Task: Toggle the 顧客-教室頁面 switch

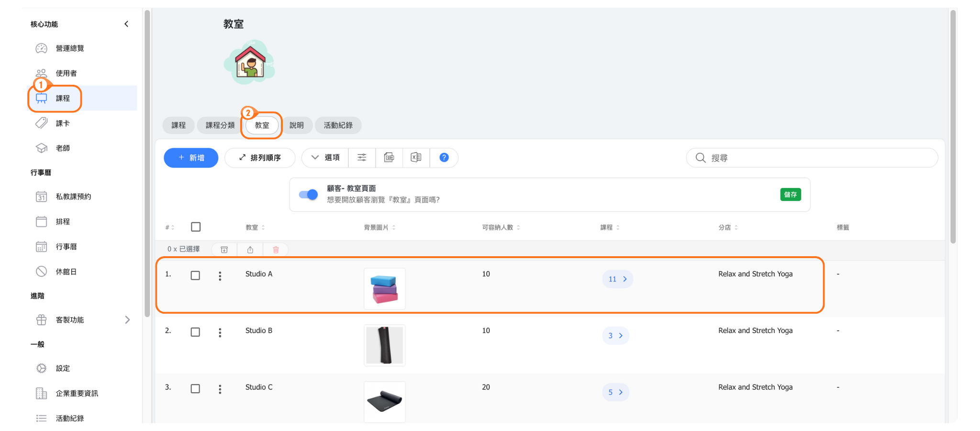Action: tap(308, 194)
